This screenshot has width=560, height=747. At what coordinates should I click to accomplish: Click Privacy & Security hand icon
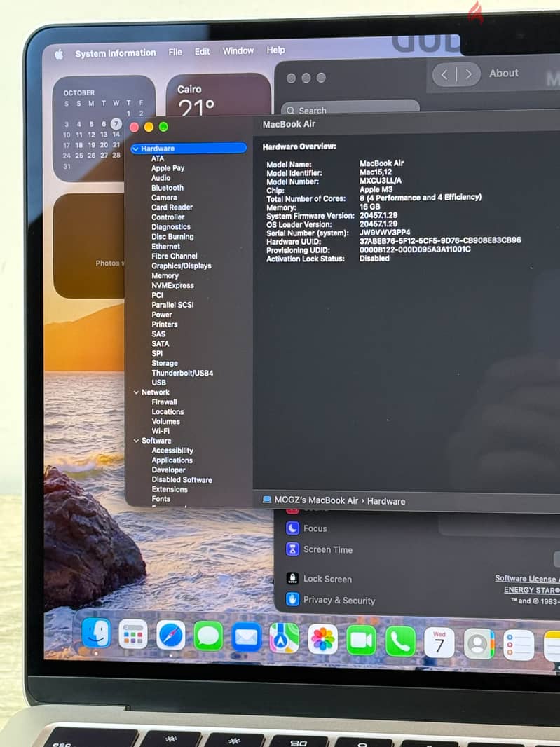click(x=292, y=599)
